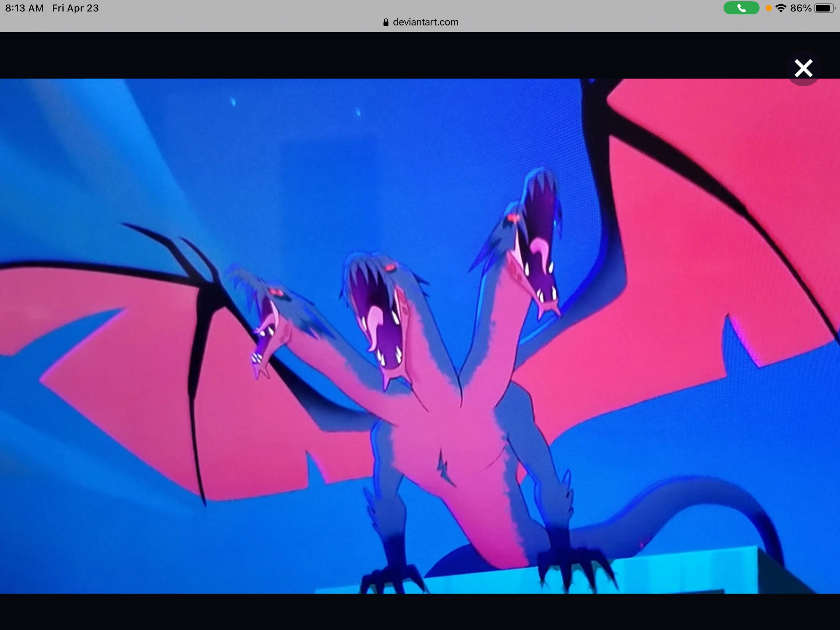
Task: Tap the padlock icon beside deviantart.com
Action: tap(386, 23)
